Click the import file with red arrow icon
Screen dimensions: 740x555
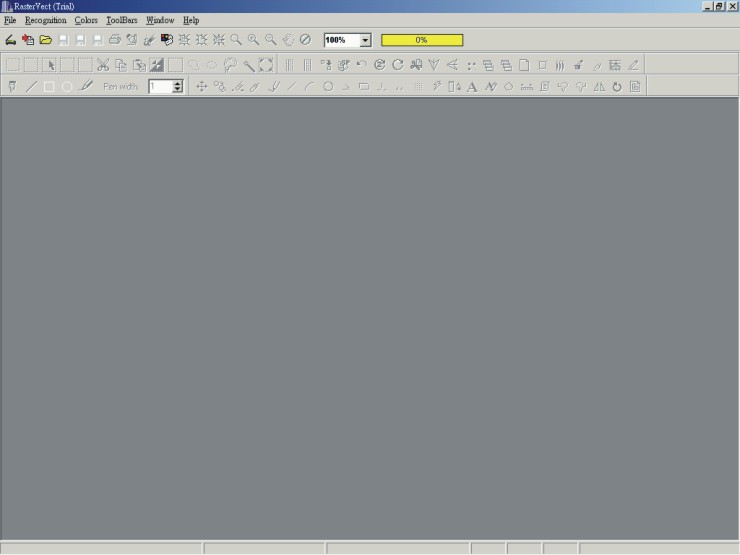28,40
